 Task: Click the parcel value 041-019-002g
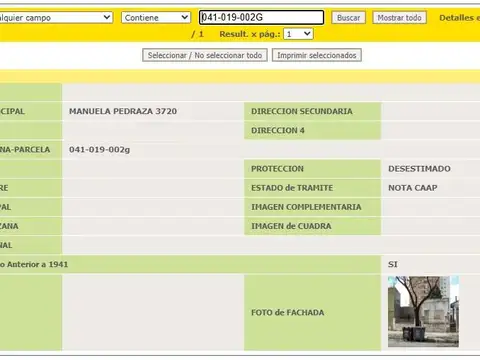pyautogui.click(x=99, y=150)
